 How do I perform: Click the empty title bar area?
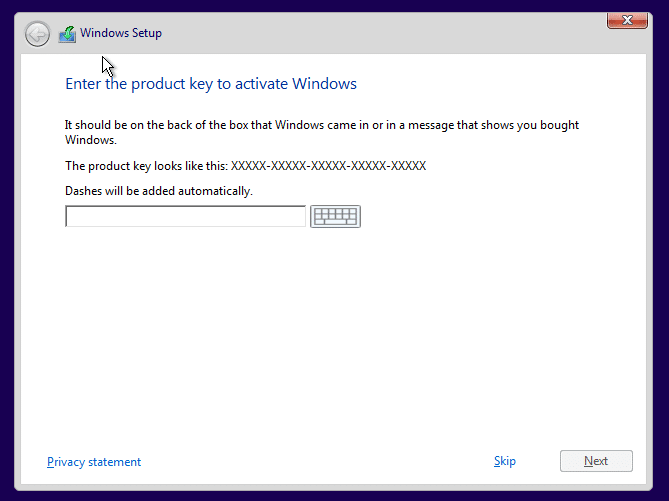[x=380, y=33]
